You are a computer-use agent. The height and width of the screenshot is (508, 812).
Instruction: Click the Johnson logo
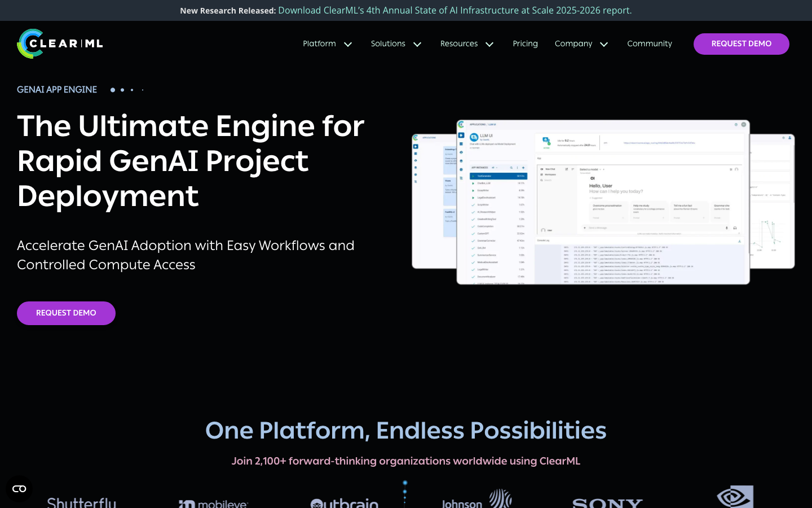pos(476,499)
